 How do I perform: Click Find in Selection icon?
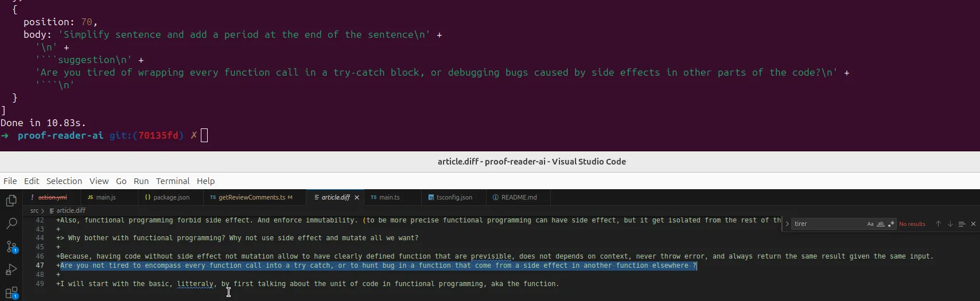(962, 224)
